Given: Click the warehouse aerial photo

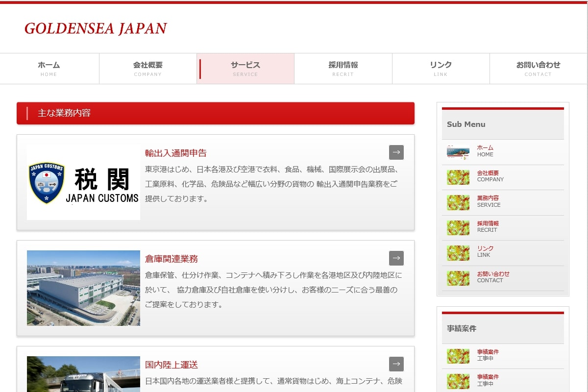Looking at the screenshot, I should [83, 288].
